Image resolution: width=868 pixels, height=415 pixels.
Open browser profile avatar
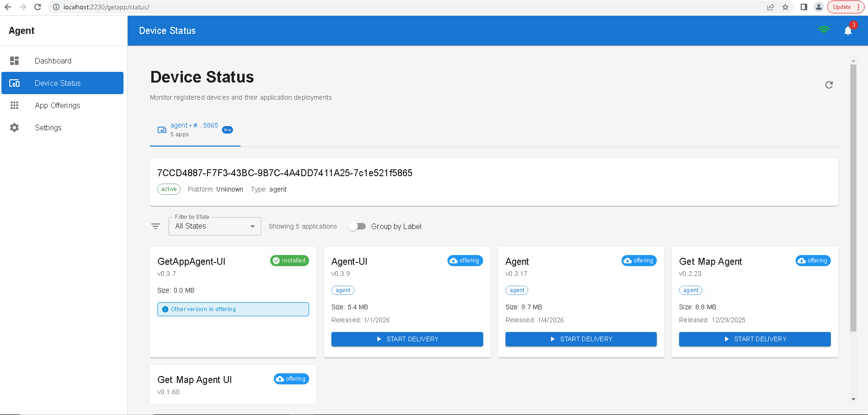pyautogui.click(x=819, y=7)
